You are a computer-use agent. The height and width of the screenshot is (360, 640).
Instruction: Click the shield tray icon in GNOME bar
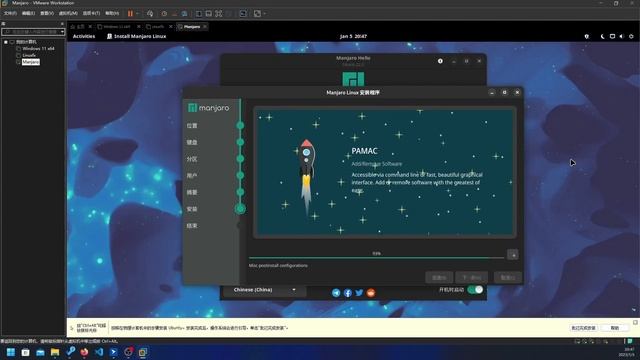click(x=587, y=36)
